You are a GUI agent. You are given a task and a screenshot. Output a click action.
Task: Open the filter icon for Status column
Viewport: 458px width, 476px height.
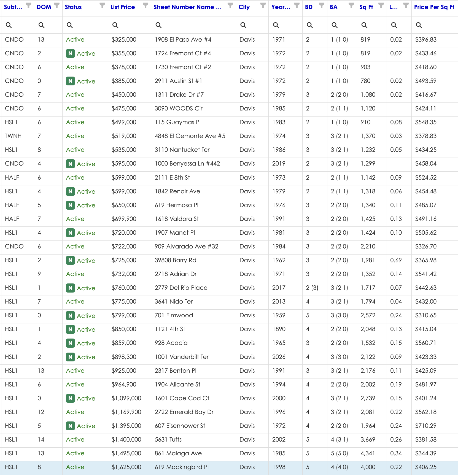click(102, 5)
